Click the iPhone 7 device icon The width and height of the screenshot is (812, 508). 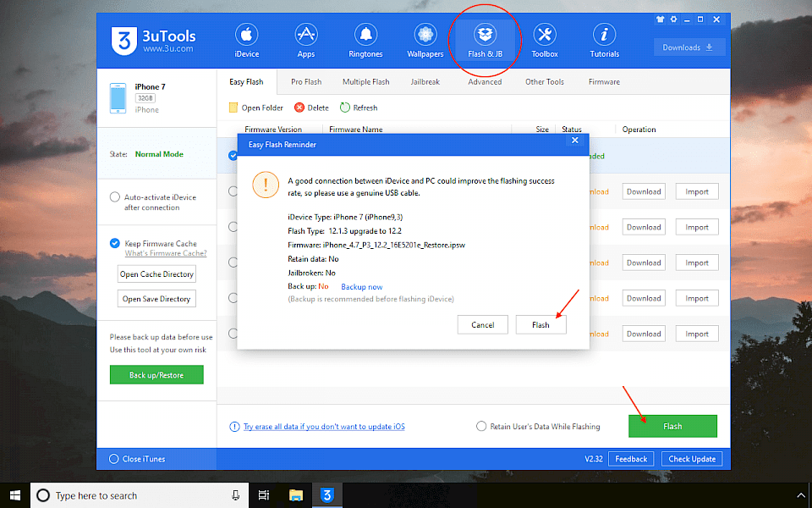pyautogui.click(x=118, y=98)
